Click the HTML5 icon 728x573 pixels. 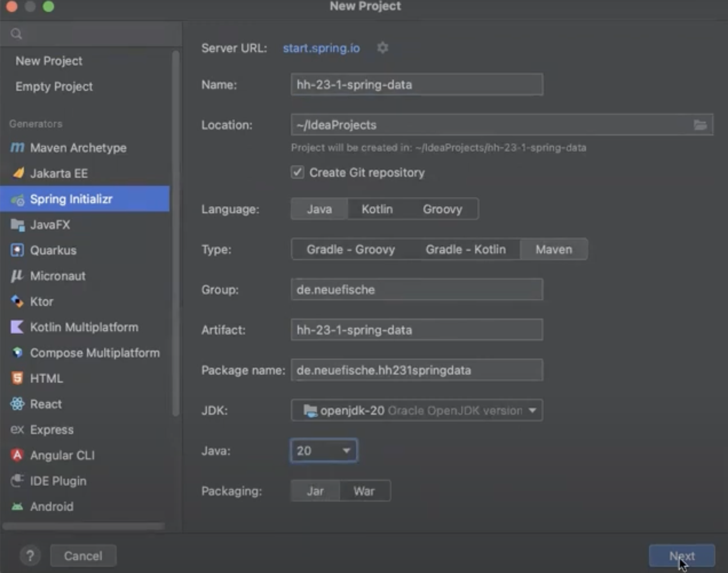(17, 378)
